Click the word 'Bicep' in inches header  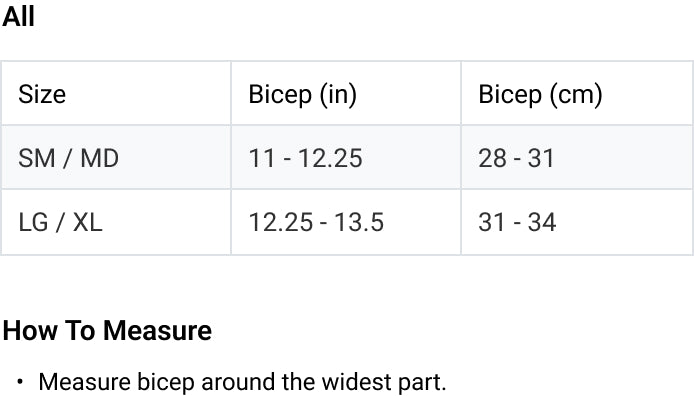[x=280, y=94]
